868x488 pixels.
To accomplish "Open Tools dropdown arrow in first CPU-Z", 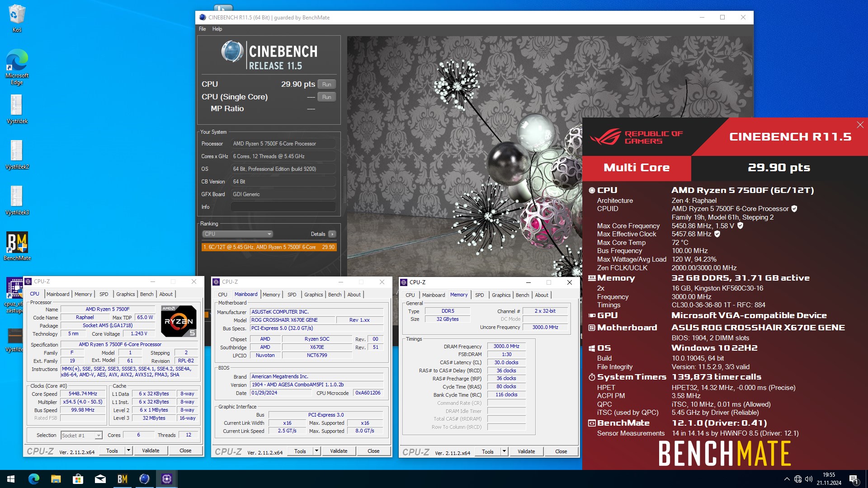I will point(128,451).
